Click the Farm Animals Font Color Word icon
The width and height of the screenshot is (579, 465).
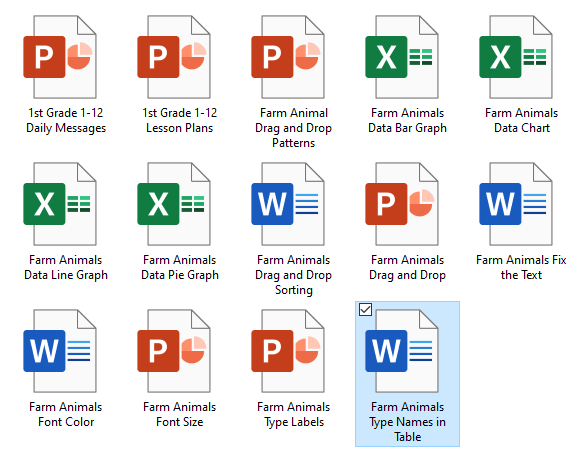60,351
